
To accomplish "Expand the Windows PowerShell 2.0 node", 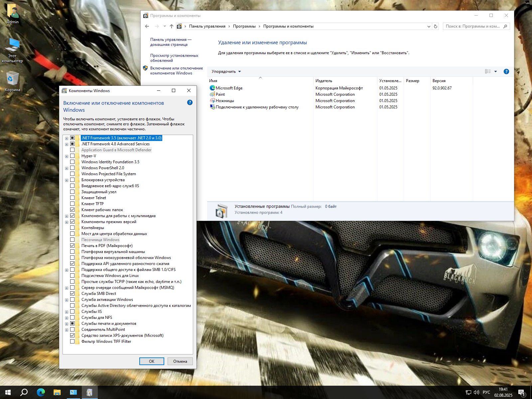I will 66,168.
